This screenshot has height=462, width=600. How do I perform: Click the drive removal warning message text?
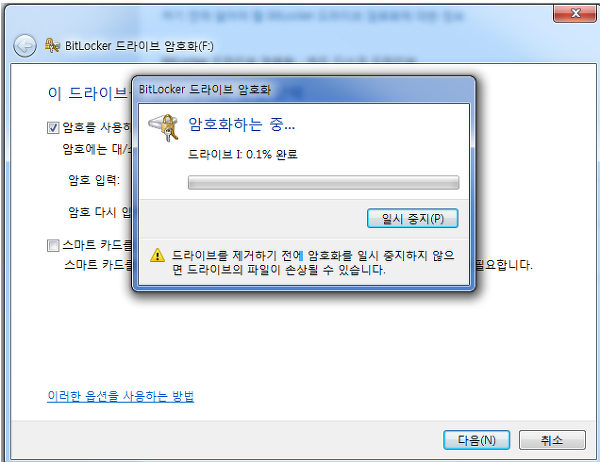click(313, 263)
